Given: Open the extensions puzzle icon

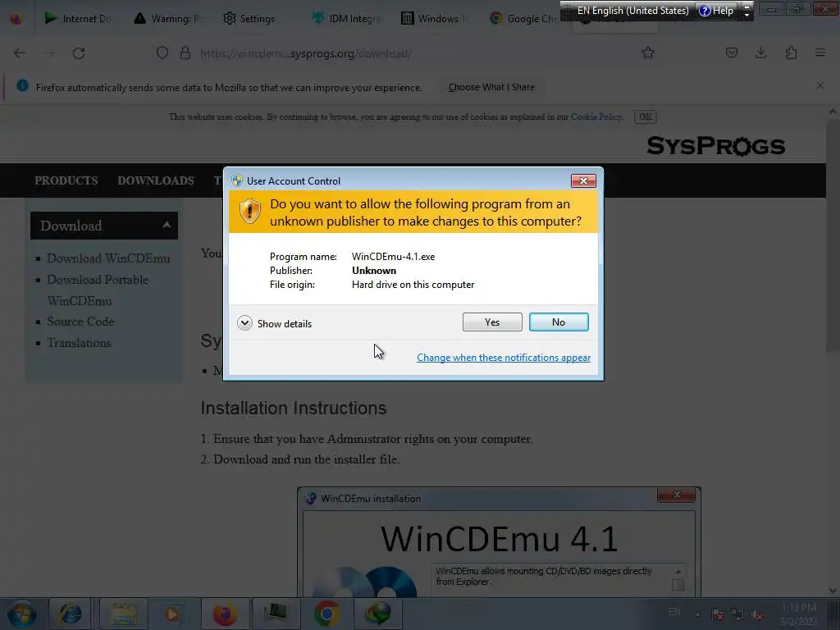Looking at the screenshot, I should pyautogui.click(x=791, y=53).
